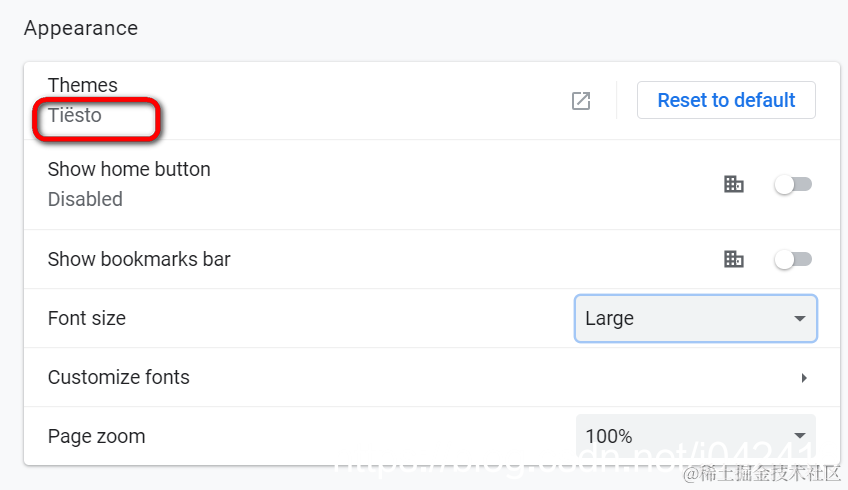Click the Font size label text

click(x=87, y=319)
